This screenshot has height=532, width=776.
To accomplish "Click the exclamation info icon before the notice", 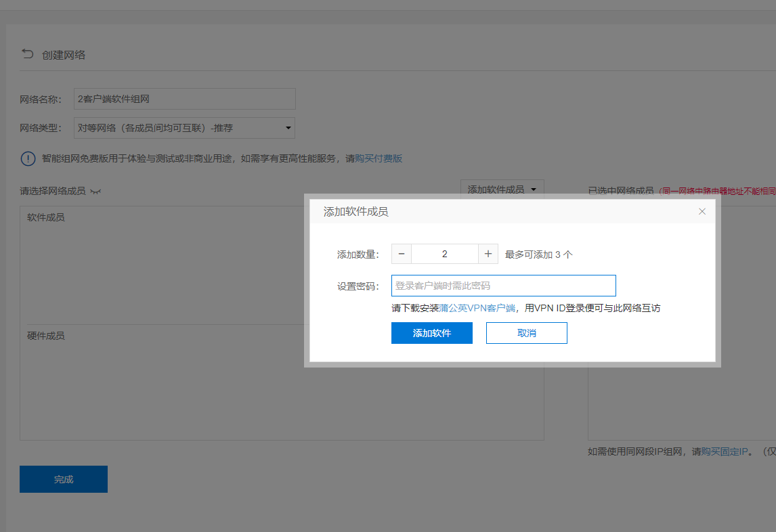I will pyautogui.click(x=28, y=158).
